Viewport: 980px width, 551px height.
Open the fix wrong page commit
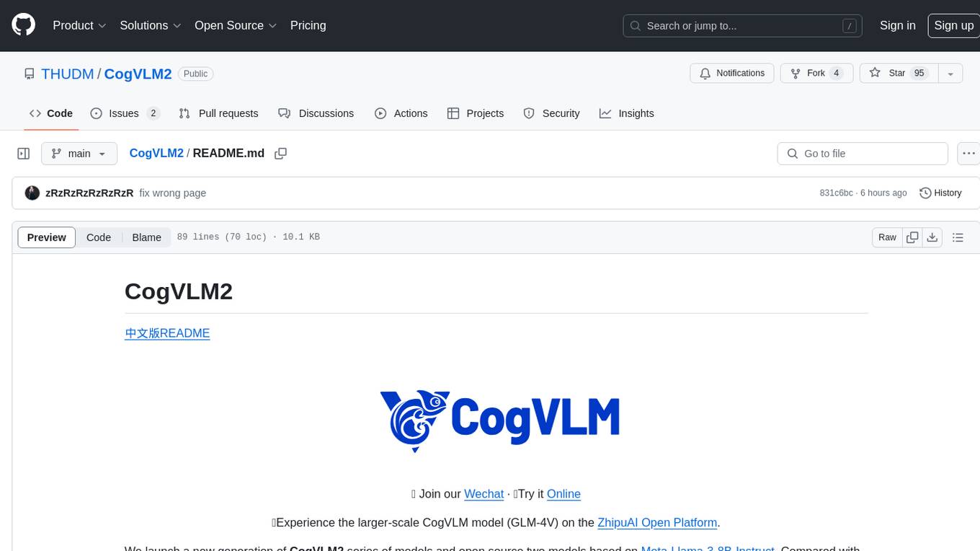coord(173,193)
